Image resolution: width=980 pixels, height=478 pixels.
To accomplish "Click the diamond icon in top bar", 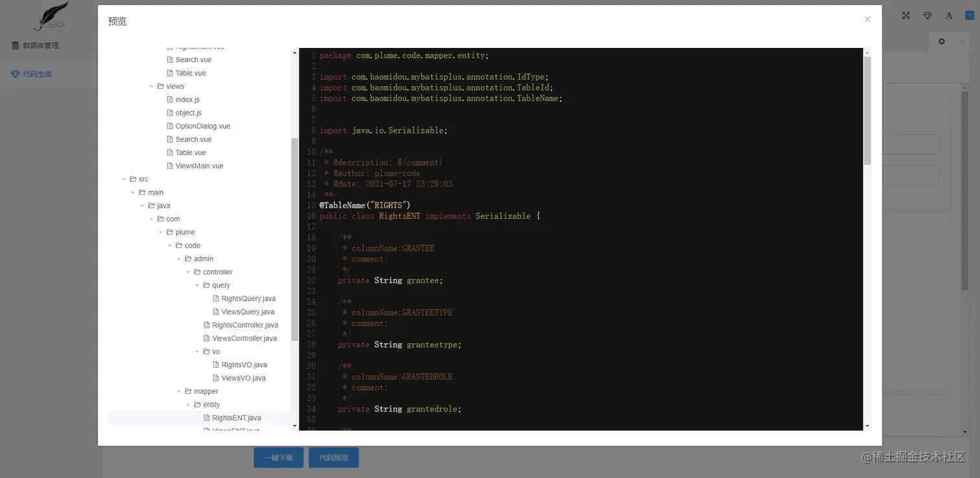I will pyautogui.click(x=927, y=16).
